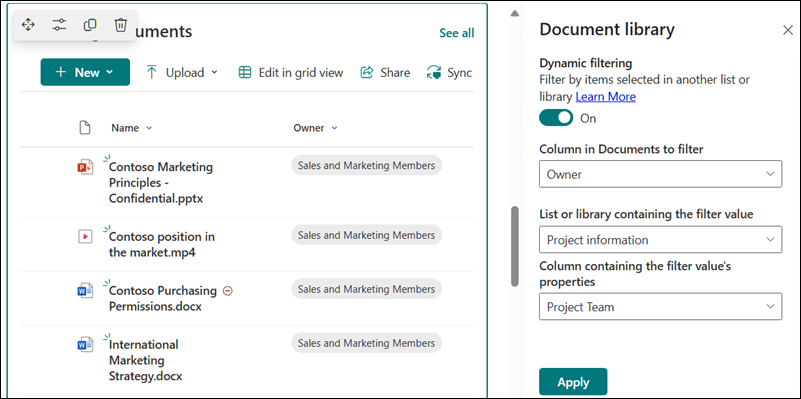Click the Sync icon

(x=434, y=73)
